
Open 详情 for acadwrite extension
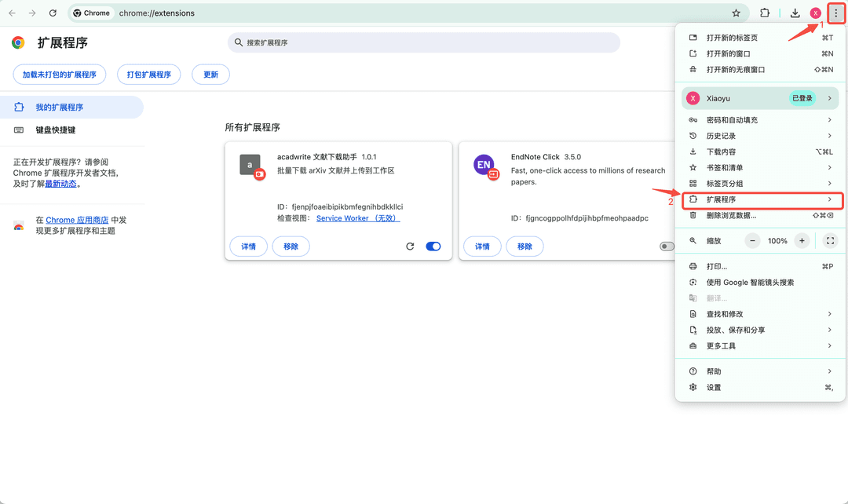point(248,247)
